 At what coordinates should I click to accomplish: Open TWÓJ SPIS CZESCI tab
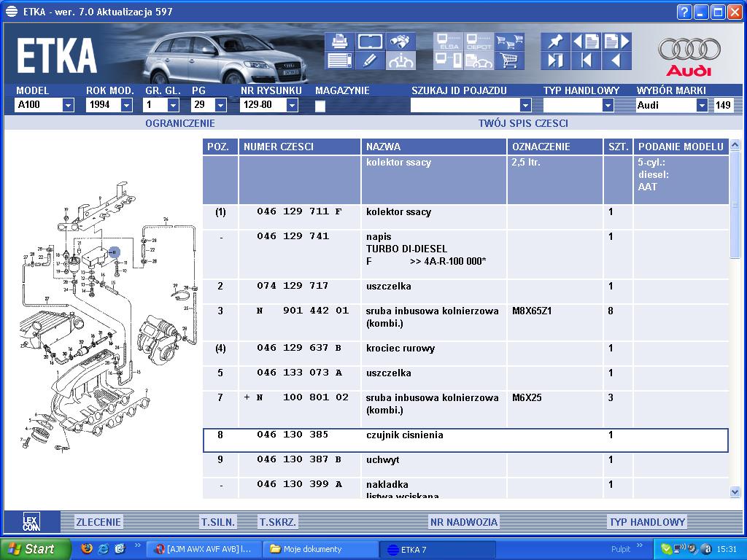pos(523,123)
